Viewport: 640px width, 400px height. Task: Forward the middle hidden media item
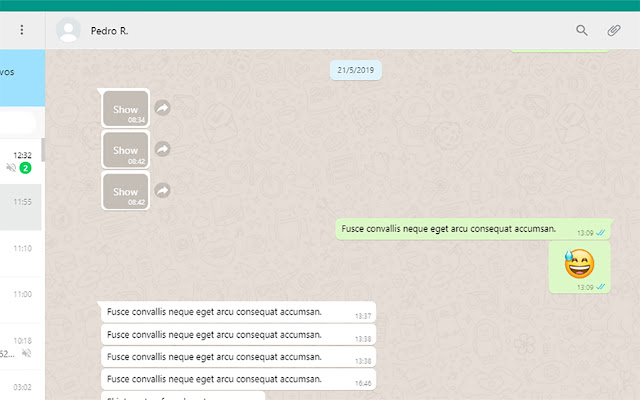pyautogui.click(x=162, y=149)
